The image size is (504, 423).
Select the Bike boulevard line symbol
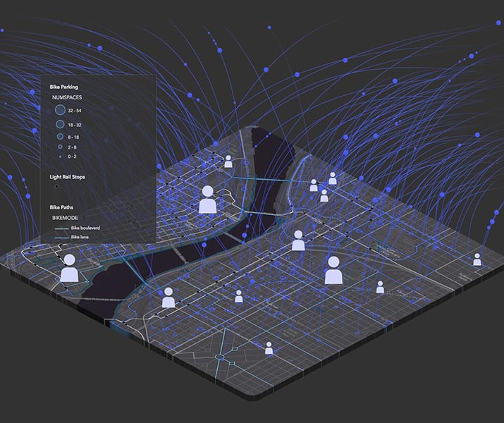point(60,228)
